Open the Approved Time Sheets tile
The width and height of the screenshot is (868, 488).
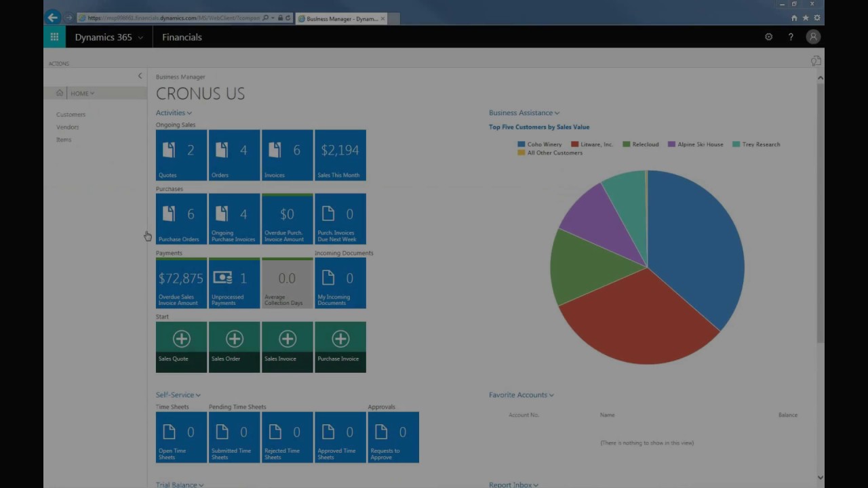click(x=340, y=437)
